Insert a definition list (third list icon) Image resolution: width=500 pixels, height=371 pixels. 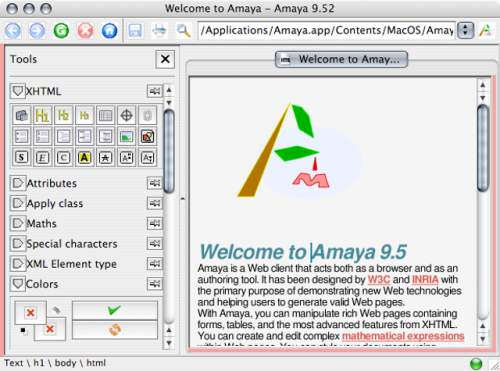pyautogui.click(x=63, y=137)
